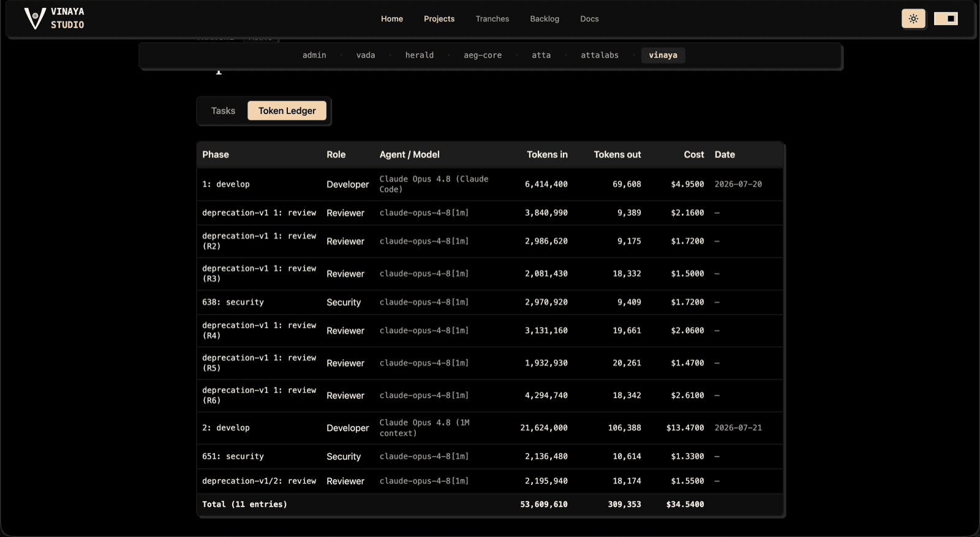Select the attalabs project tab
Viewport: 980px width, 537px height.
tap(600, 55)
